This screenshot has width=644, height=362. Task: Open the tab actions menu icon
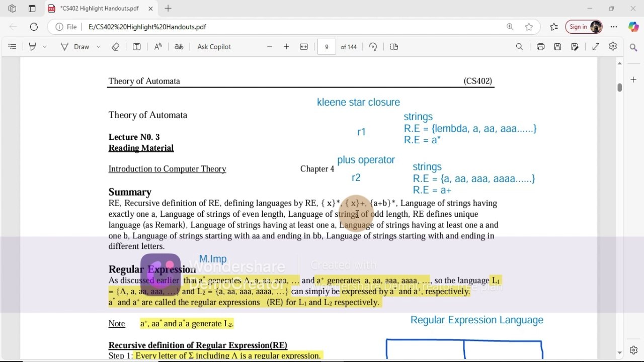[x=32, y=9]
